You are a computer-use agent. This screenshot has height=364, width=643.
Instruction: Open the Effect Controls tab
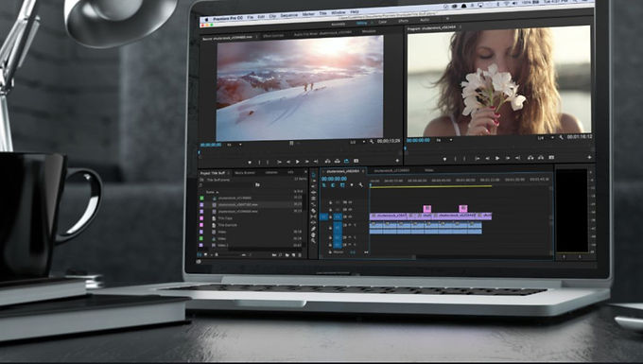[273, 36]
